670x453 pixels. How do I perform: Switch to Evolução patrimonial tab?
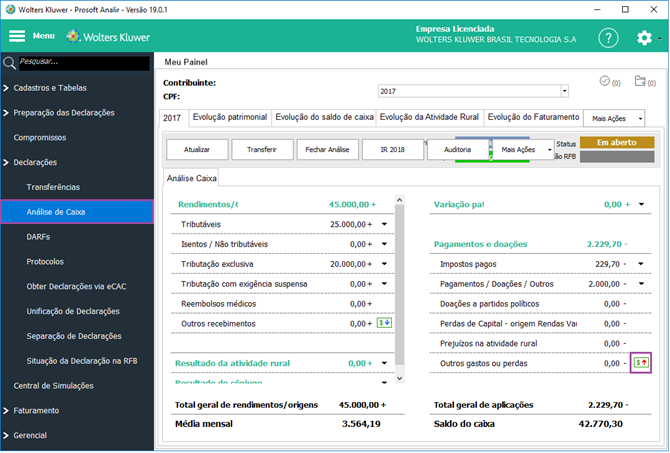tap(230, 117)
